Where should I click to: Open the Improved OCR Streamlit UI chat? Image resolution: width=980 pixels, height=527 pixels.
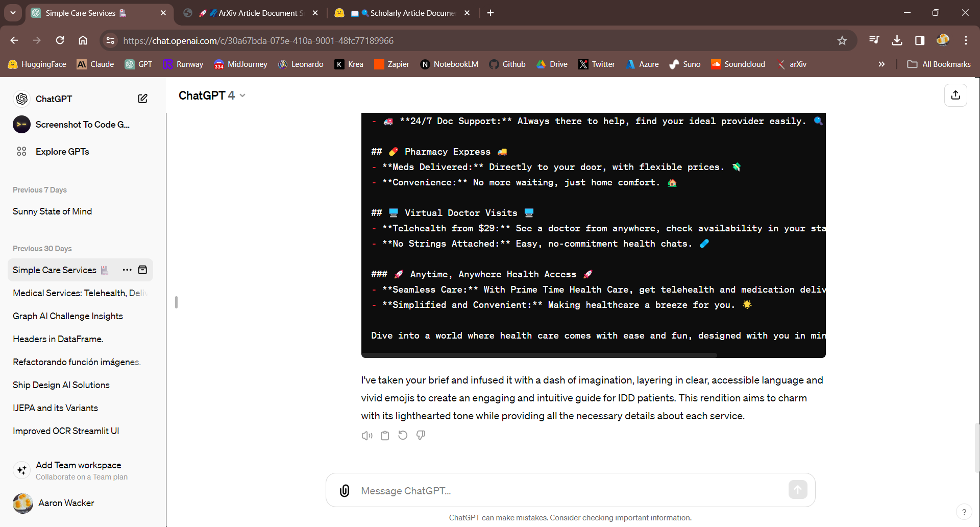click(x=80, y=431)
